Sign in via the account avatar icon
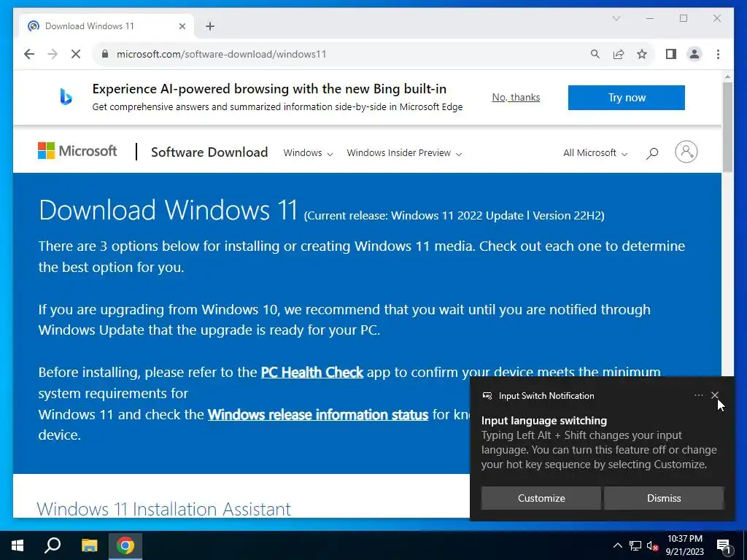The image size is (747, 560). (x=686, y=152)
